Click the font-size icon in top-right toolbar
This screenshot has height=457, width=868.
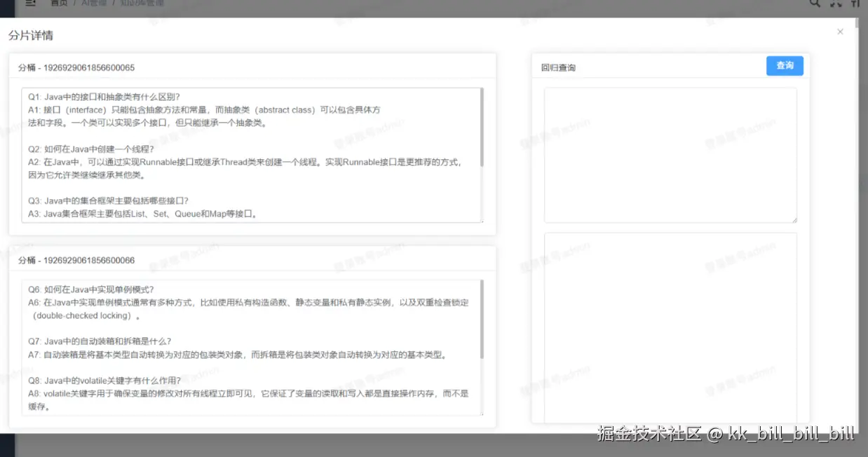click(x=855, y=4)
